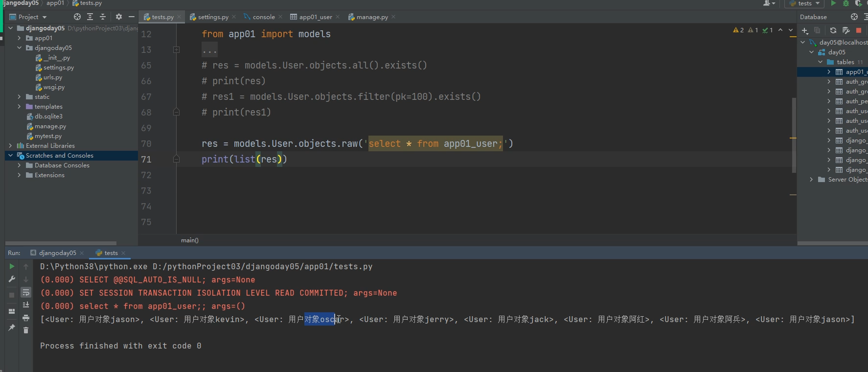The image size is (868, 372).
Task: Locate target icon in Database panel header
Action: click(854, 17)
